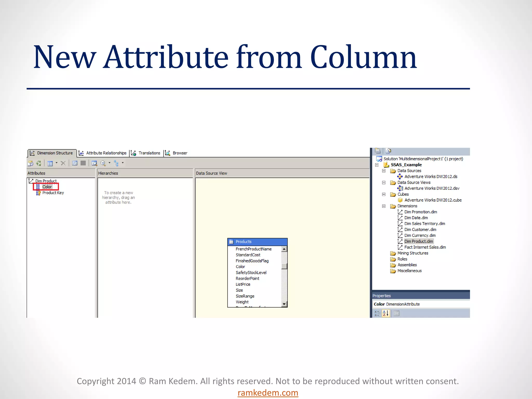Click the Zoom magnifier toolbar icon
532x399 pixels.
tap(103, 163)
